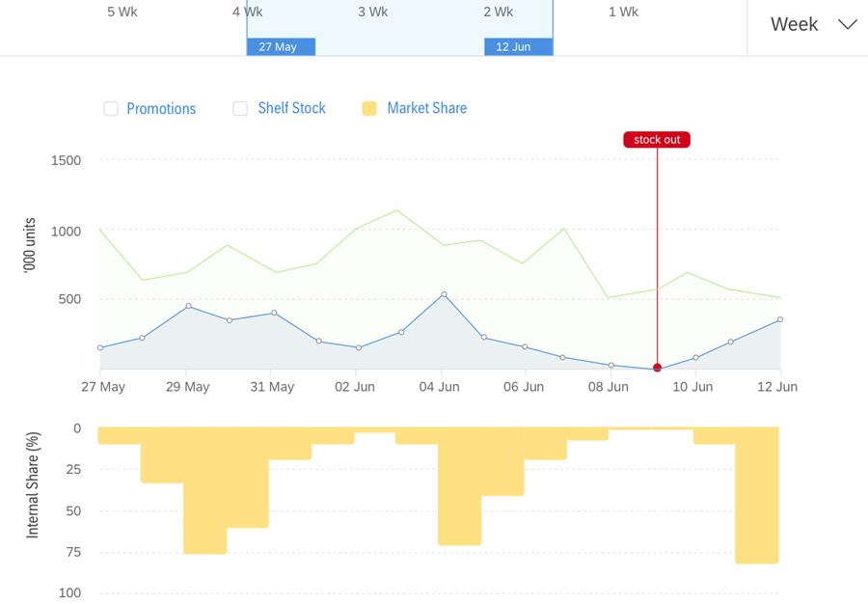This screenshot has width=868, height=604.
Task: Click the Internal Share (%) axis title
Action: (33, 485)
